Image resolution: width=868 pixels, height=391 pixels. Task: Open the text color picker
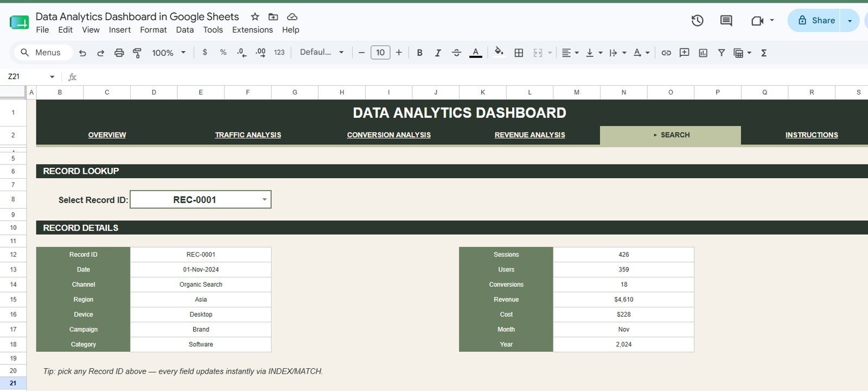476,53
